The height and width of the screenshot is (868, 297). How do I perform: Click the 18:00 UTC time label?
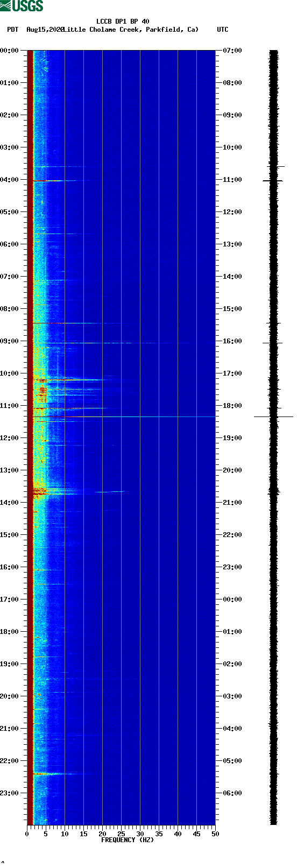(232, 406)
